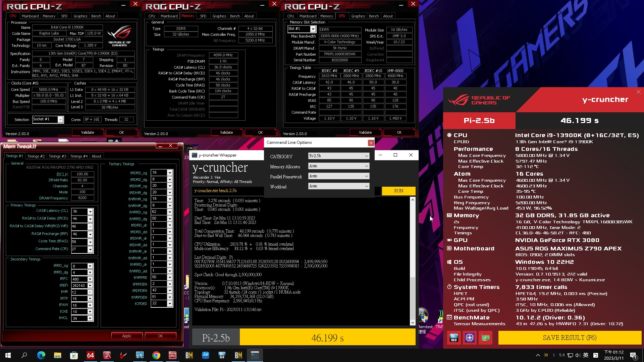
Task: Open BenchMate HWiNFO sensor icon
Action: (454, 338)
